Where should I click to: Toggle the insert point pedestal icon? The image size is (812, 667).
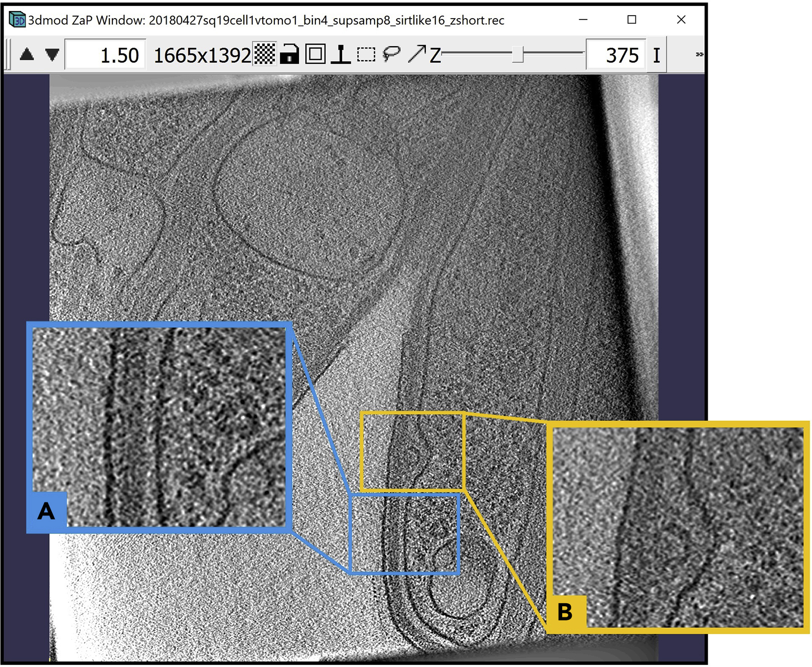pyautogui.click(x=341, y=54)
